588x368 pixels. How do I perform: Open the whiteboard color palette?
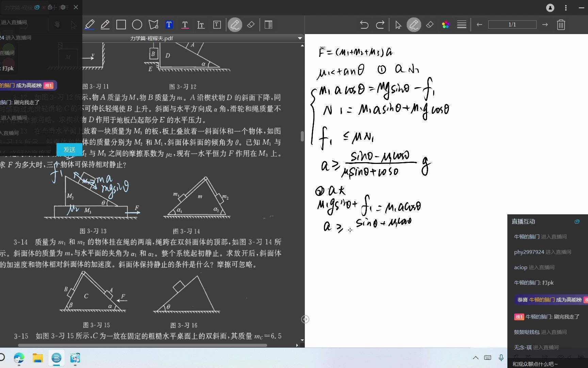pyautogui.click(x=445, y=25)
